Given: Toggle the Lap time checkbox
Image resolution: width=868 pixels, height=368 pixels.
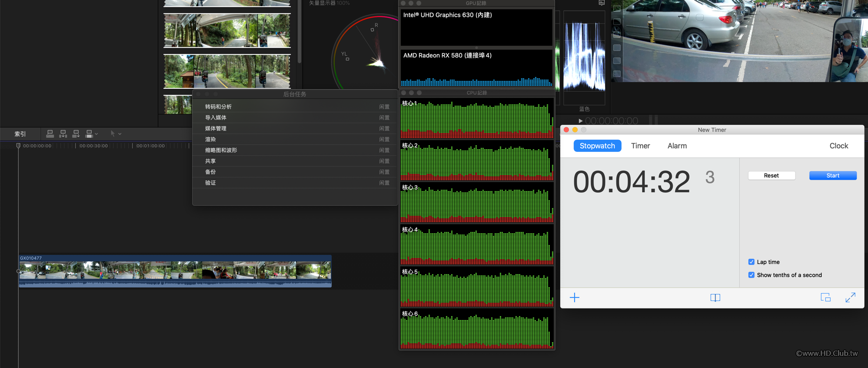Looking at the screenshot, I should point(751,262).
